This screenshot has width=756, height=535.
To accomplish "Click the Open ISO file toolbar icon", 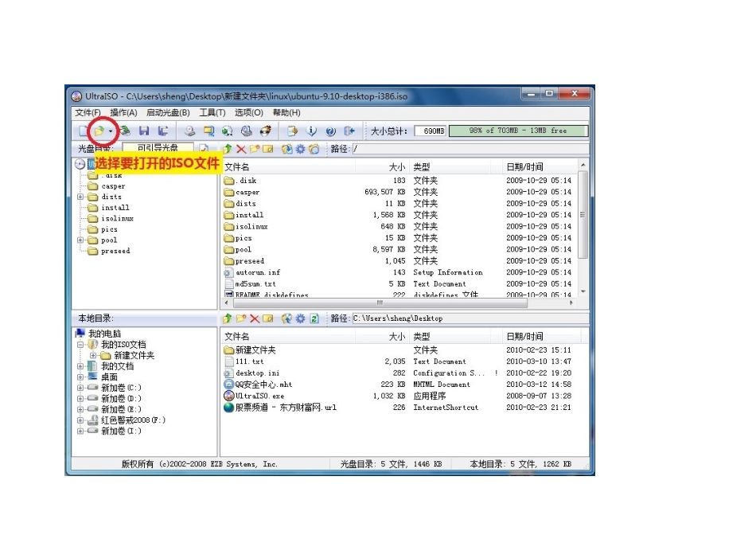I will point(99,131).
